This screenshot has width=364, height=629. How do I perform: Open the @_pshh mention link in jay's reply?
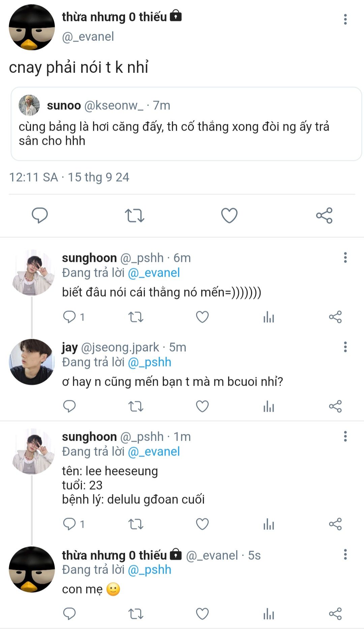pos(150,362)
